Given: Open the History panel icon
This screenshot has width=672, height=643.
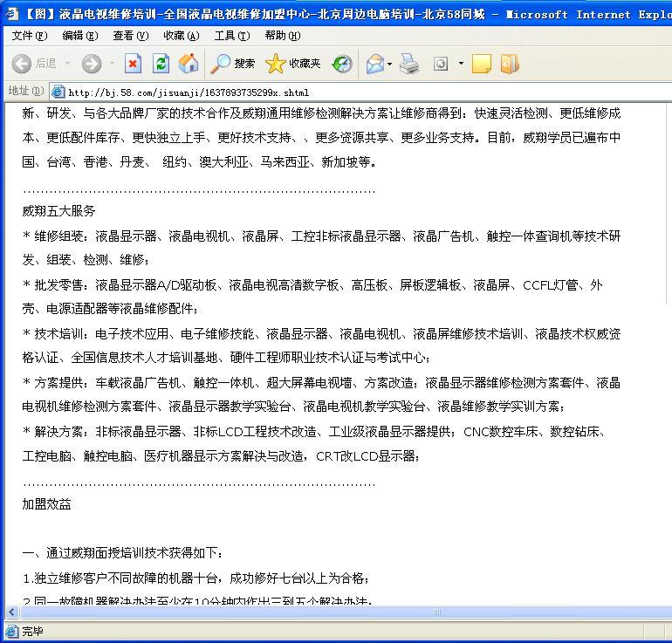Looking at the screenshot, I should click(x=342, y=64).
